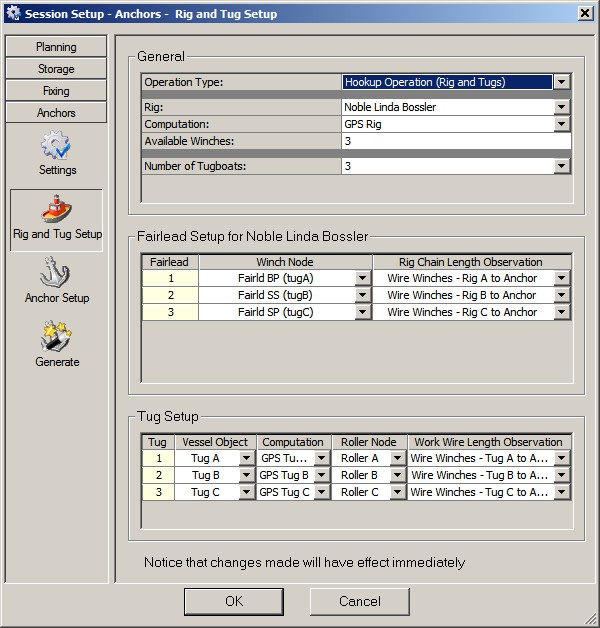
Task: Expand Fairlead 1 Winch Node dropdown
Action: [x=362, y=279]
